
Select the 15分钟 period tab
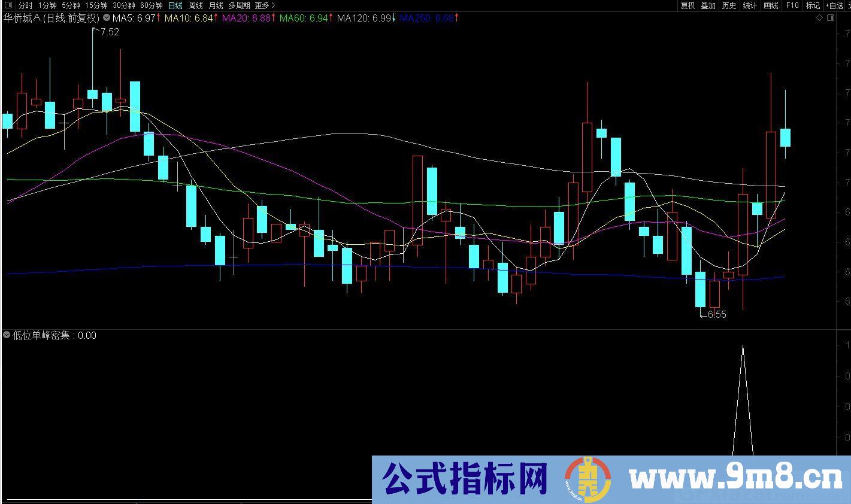96,5
